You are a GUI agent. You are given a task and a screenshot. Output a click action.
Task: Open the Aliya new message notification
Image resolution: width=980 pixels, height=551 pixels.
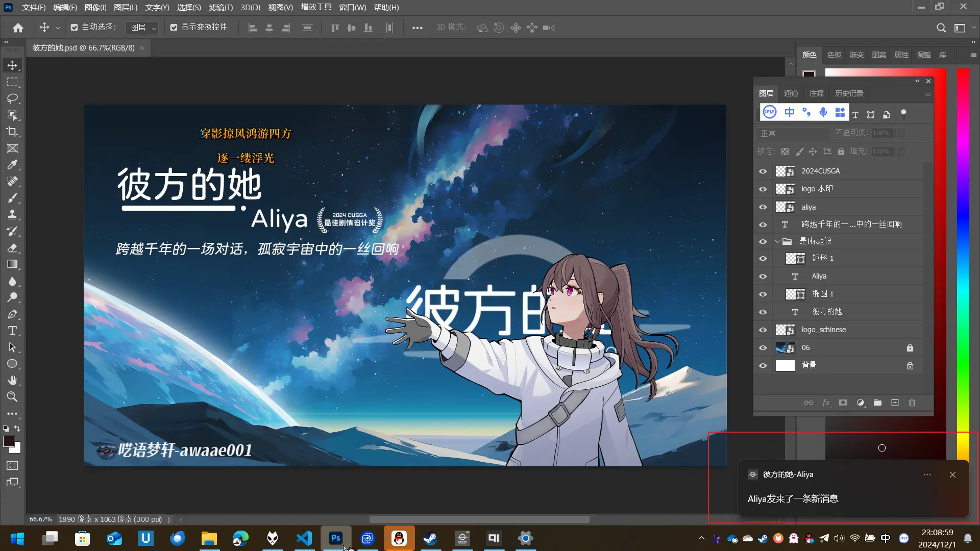[853, 488]
